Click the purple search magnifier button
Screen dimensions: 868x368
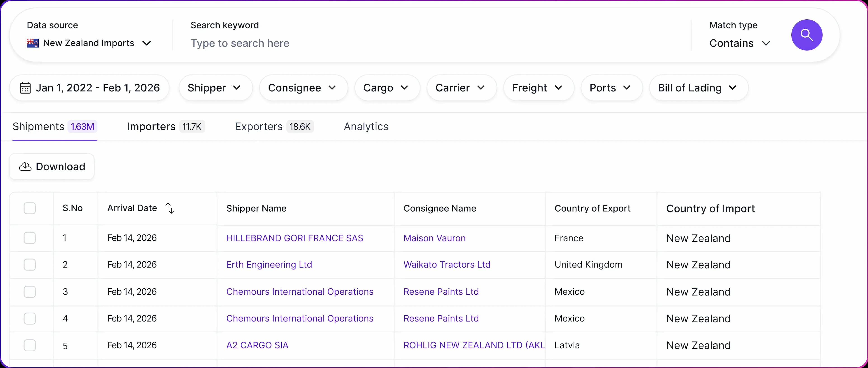pyautogui.click(x=806, y=35)
